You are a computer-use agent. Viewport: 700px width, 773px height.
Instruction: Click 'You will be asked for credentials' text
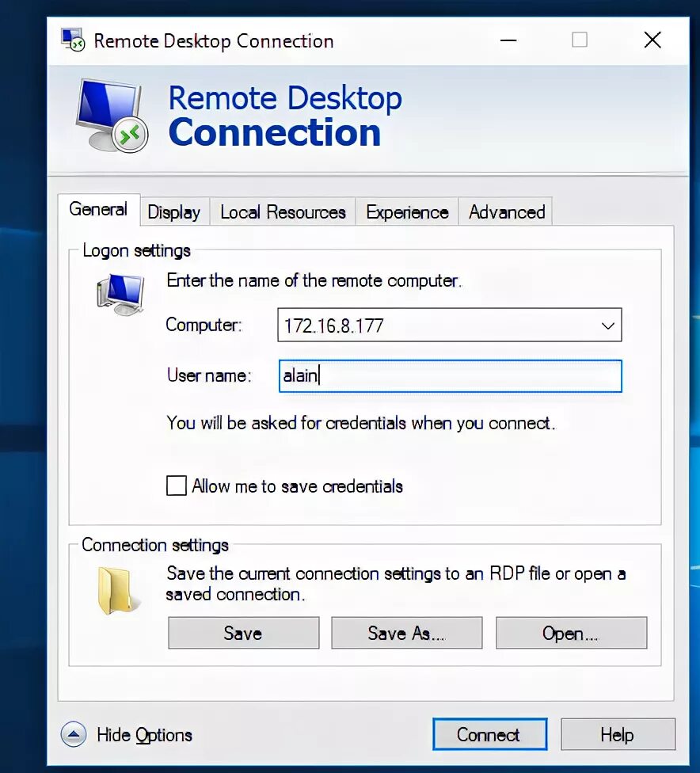point(361,423)
